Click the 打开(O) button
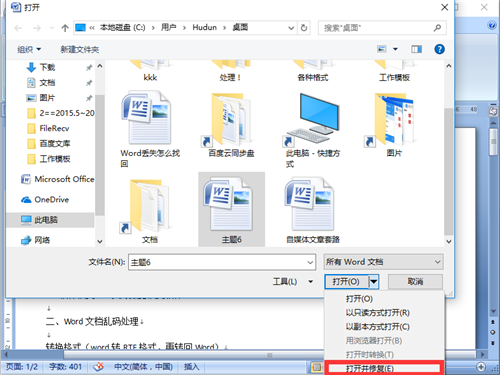 346,282
